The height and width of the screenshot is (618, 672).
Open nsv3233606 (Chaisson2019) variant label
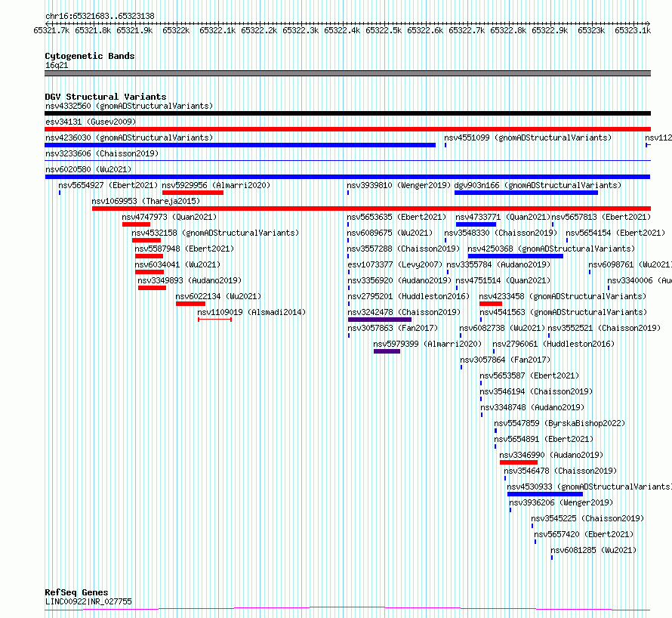coord(102,153)
